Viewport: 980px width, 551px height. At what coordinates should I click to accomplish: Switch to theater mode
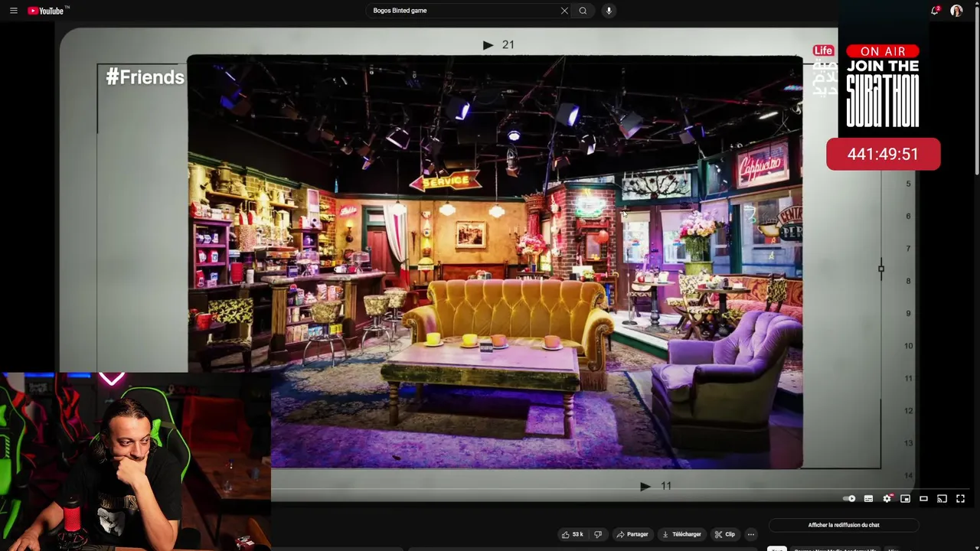[x=923, y=498]
